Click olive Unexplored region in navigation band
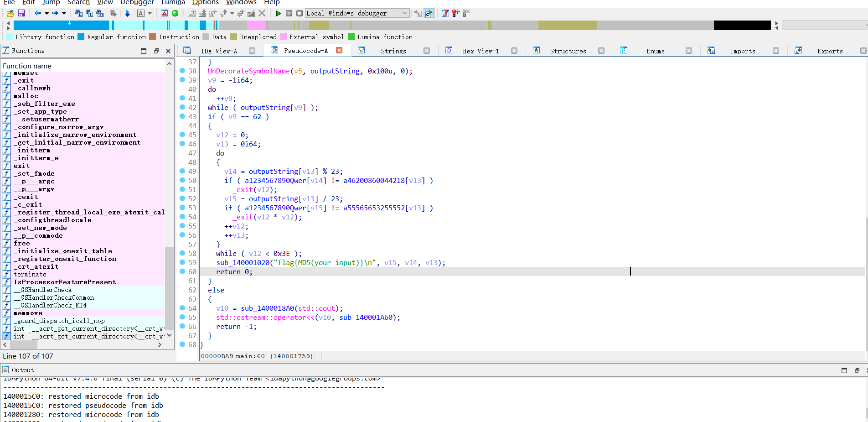868x422 pixels. coord(568,25)
